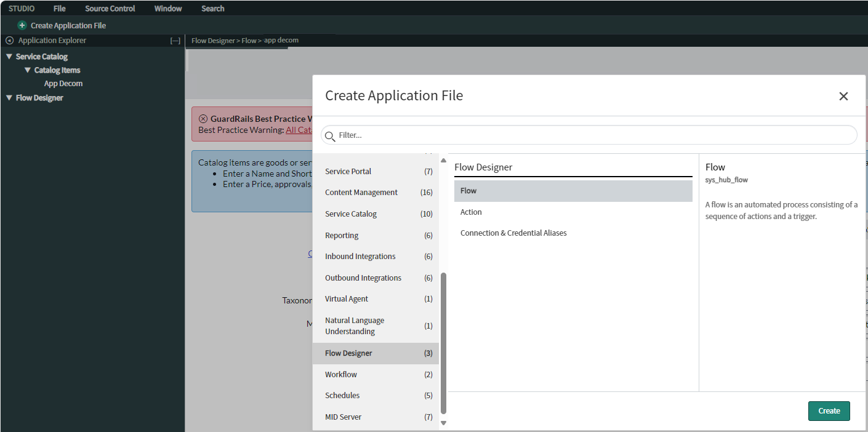Select the Inbound Integrations category
This screenshot has height=432, width=868.
(376, 257)
